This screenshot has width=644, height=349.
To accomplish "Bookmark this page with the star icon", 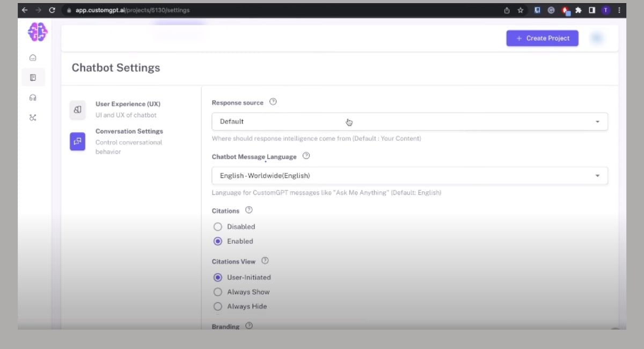I will 521,10.
